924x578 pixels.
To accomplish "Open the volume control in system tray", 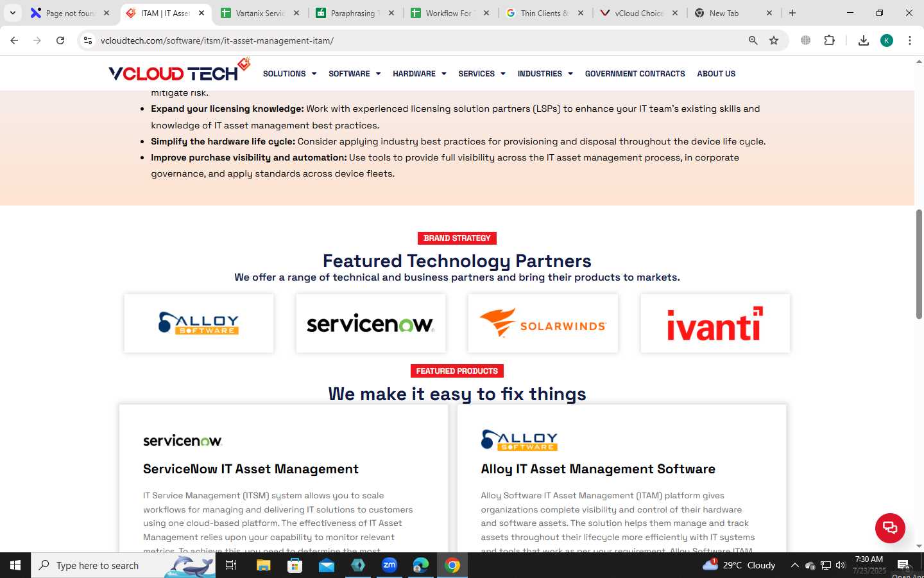I will [x=841, y=565].
